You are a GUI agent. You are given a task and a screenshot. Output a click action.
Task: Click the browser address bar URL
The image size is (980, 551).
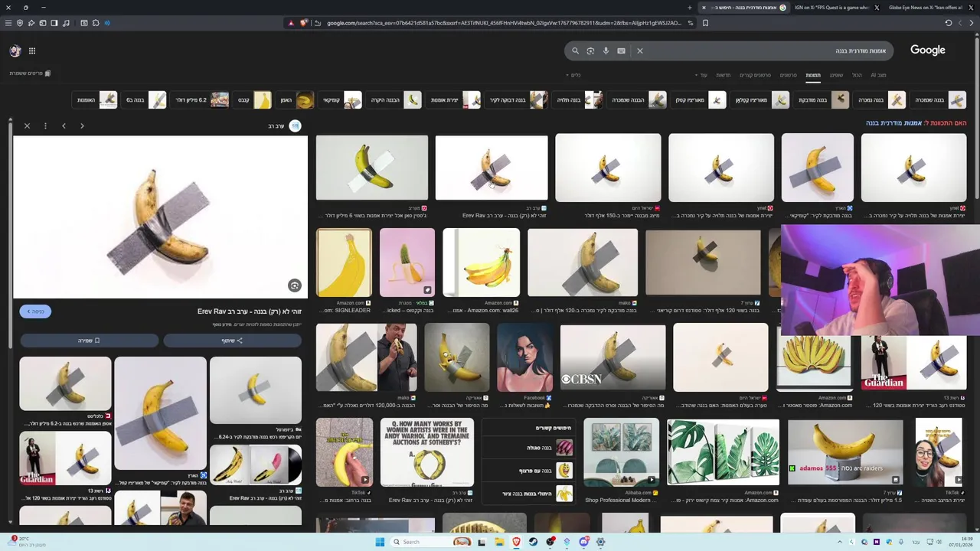coord(504,23)
